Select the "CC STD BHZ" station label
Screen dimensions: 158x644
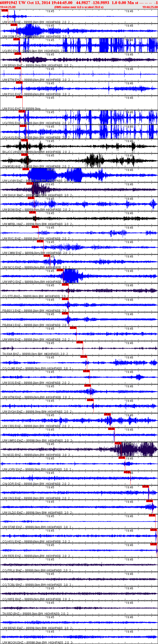click(x=11, y=297)
